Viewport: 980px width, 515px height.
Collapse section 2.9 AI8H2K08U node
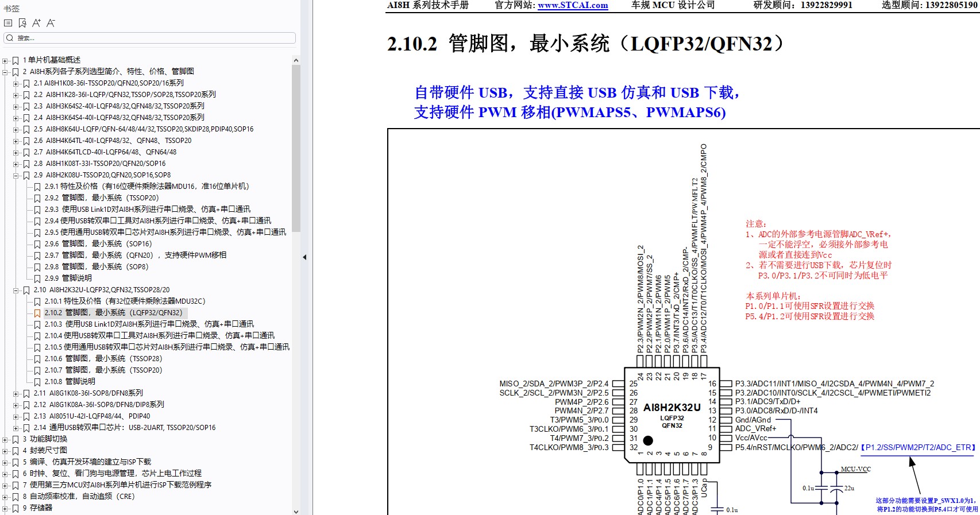click(x=16, y=175)
